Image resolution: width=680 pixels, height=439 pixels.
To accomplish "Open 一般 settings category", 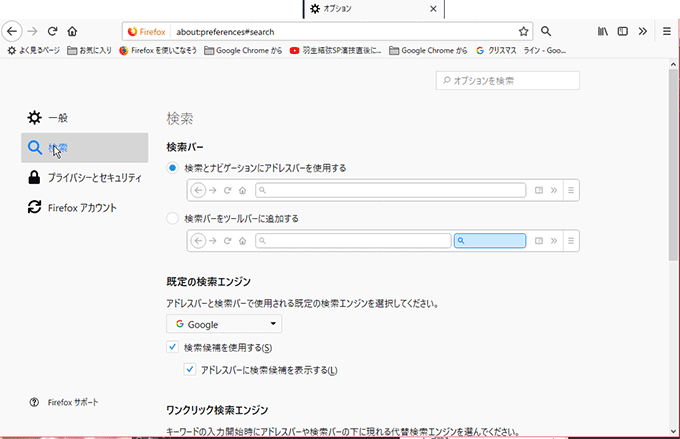I will tap(85, 118).
